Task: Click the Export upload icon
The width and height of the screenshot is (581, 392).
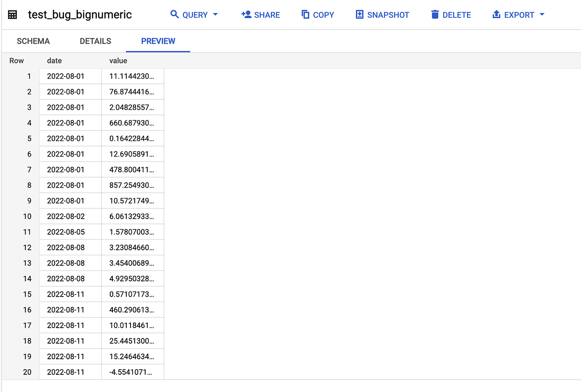Action: click(496, 14)
